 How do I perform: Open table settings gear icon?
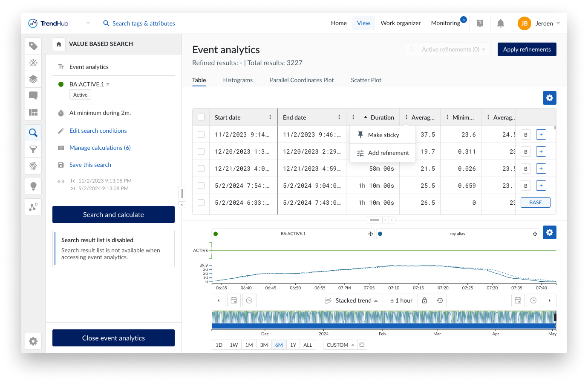[549, 98]
